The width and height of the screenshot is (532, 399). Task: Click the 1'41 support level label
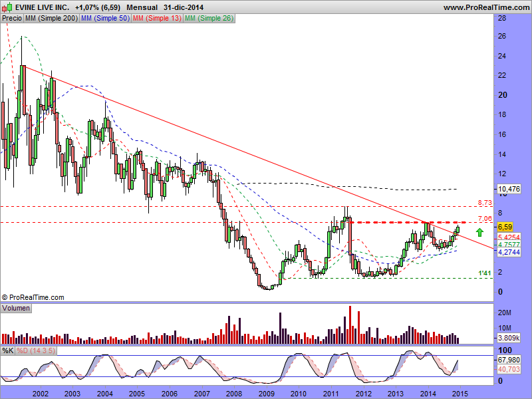485,273
